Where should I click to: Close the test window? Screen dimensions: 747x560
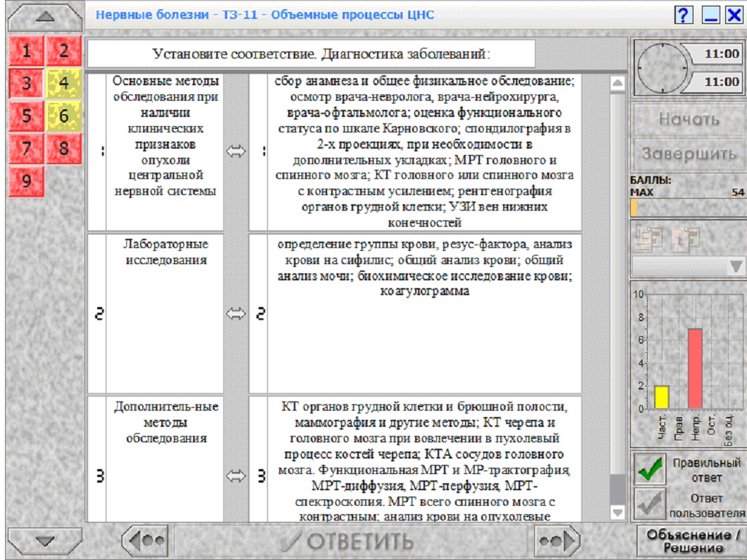pyautogui.click(x=734, y=15)
